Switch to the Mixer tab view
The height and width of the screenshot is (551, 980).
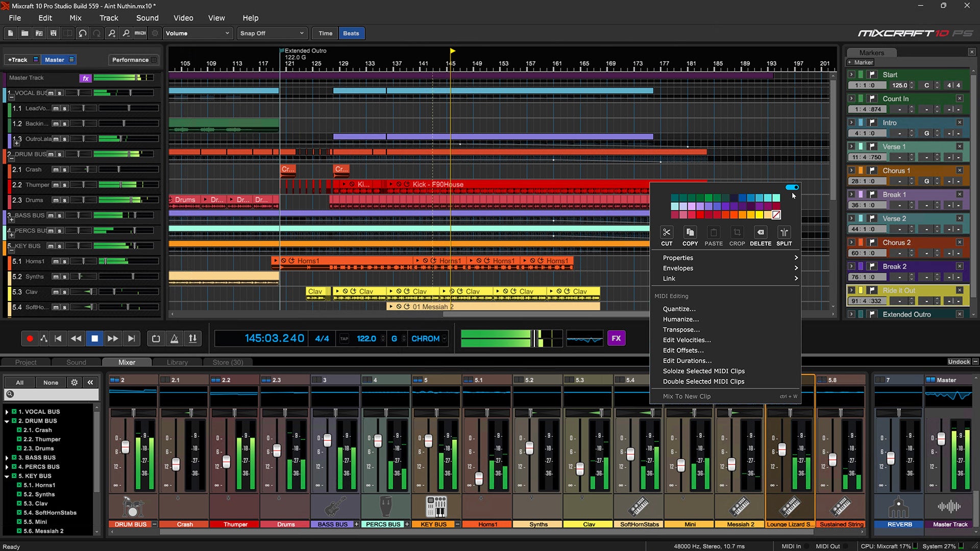127,362
